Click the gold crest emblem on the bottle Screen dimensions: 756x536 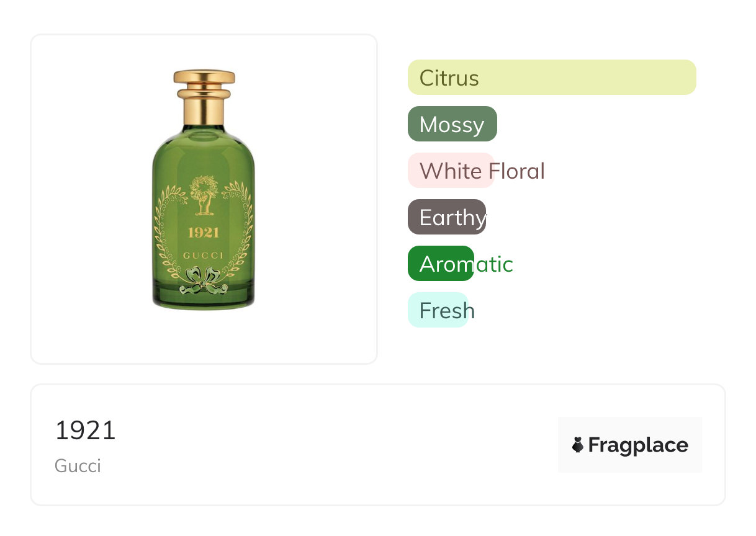pyautogui.click(x=204, y=195)
